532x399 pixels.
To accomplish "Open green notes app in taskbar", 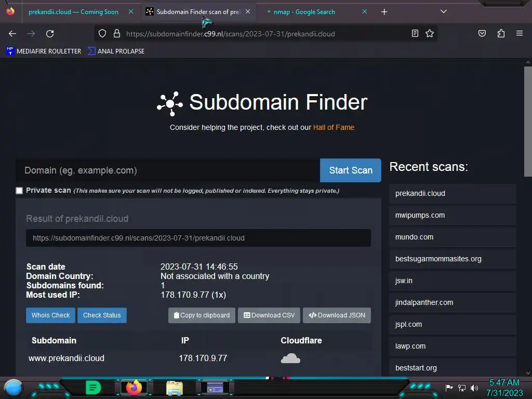I will pyautogui.click(x=93, y=388).
